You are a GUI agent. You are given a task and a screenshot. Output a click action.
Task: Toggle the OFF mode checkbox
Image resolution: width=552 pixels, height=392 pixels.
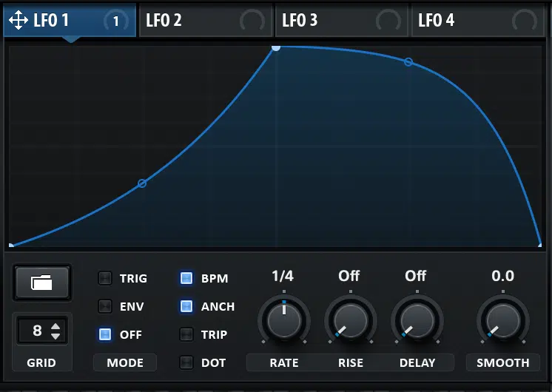(105, 334)
